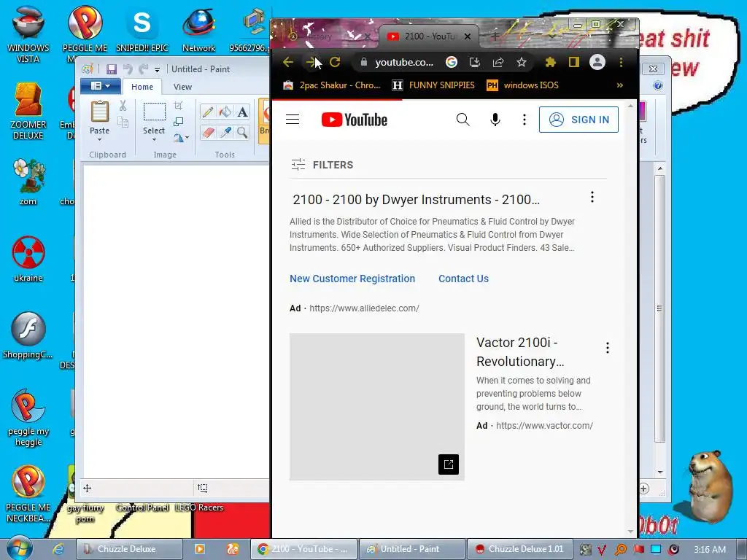Show more bookmarks chevron
This screenshot has width=747, height=560.
(620, 85)
